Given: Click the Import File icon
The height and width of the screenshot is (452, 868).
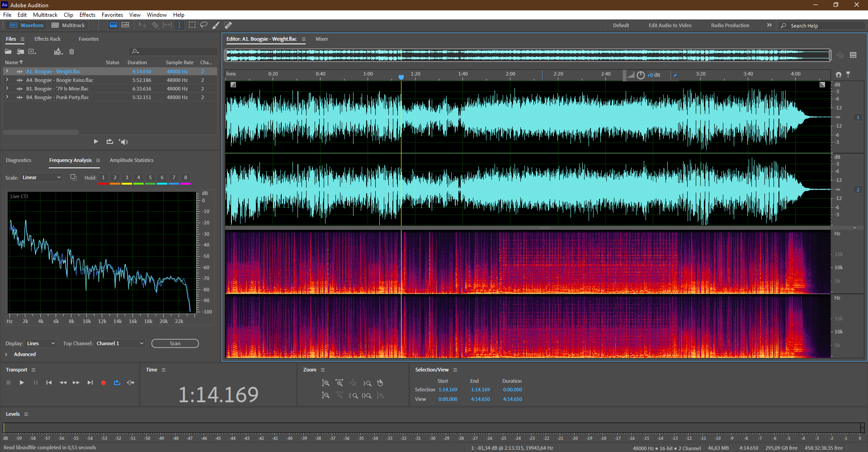Looking at the screenshot, I should pos(20,52).
